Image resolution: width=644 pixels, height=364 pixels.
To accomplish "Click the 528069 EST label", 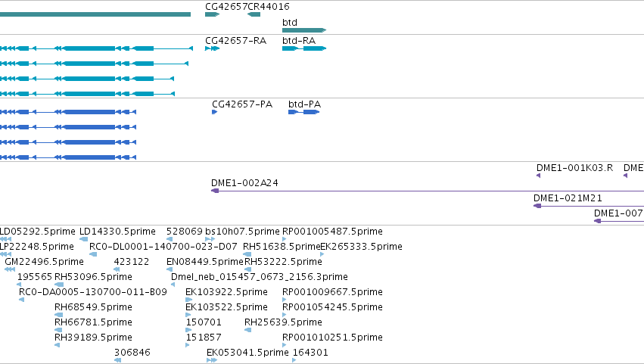I will tap(185, 232).
